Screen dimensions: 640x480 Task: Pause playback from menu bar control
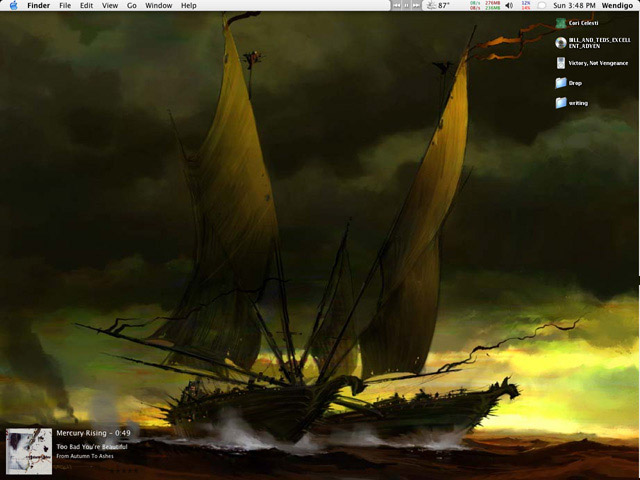pyautogui.click(x=407, y=5)
